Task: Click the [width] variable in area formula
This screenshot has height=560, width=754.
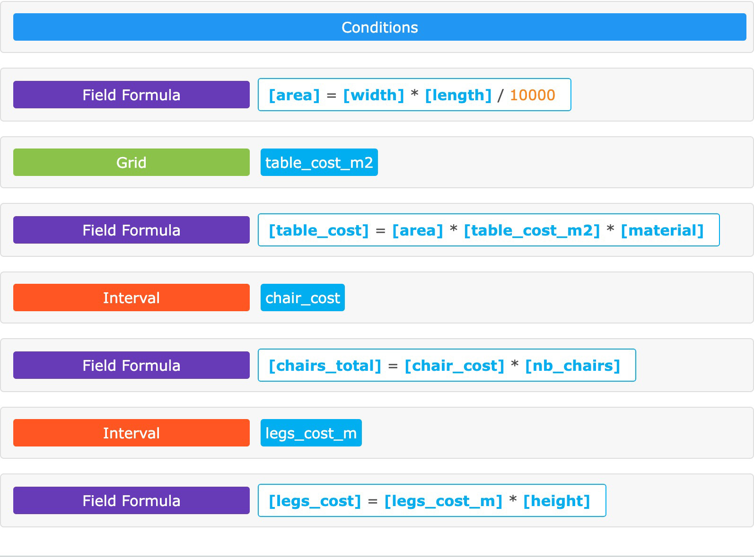Action: click(x=373, y=95)
